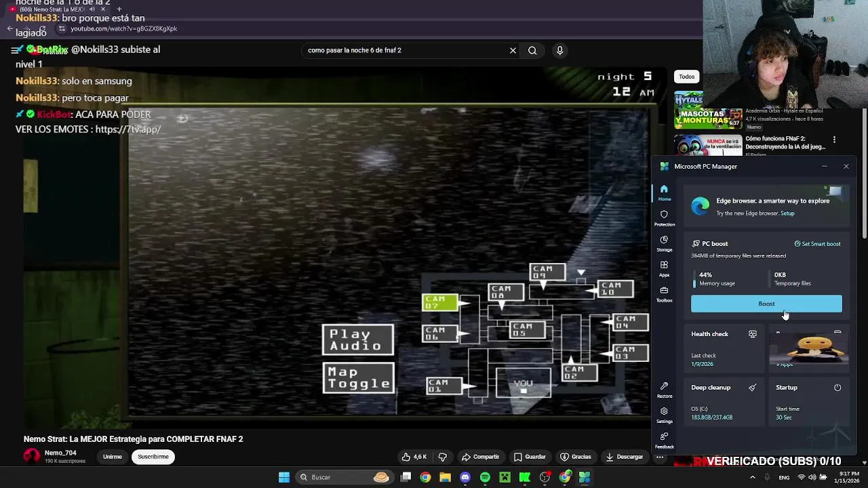Open the Health check card
Viewport: 868px width, 488px height.
coord(726,349)
